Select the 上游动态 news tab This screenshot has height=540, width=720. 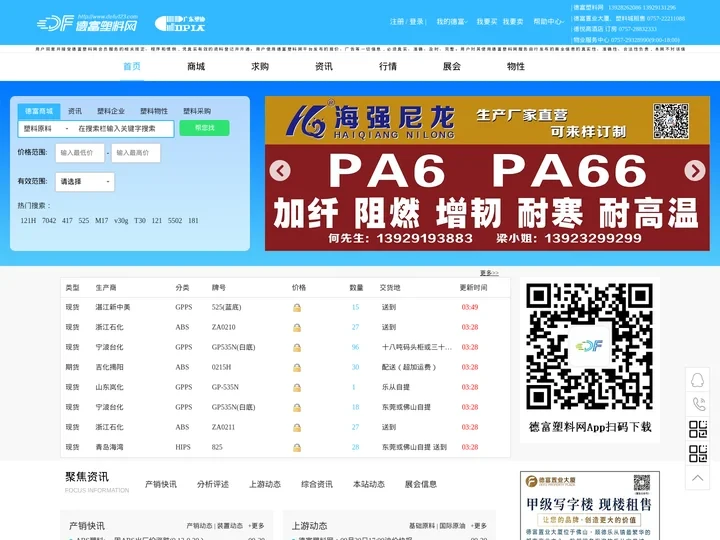[x=265, y=484]
